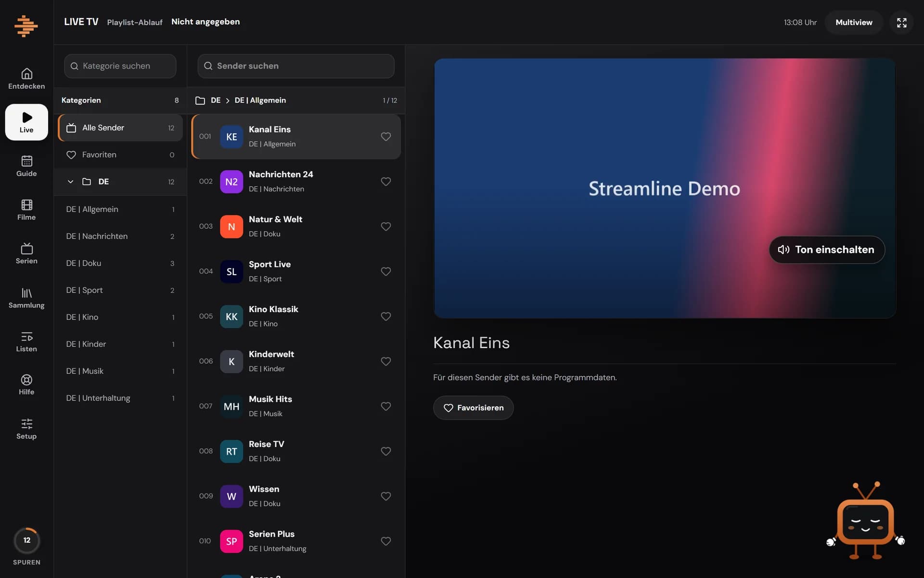
Task: Favorite Kanal Eins with heart icon
Action: (x=386, y=137)
